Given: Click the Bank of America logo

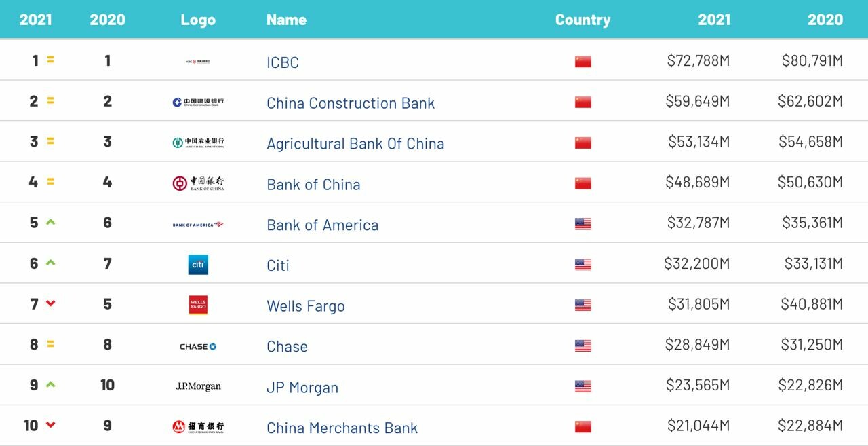Looking at the screenshot, I should (198, 224).
